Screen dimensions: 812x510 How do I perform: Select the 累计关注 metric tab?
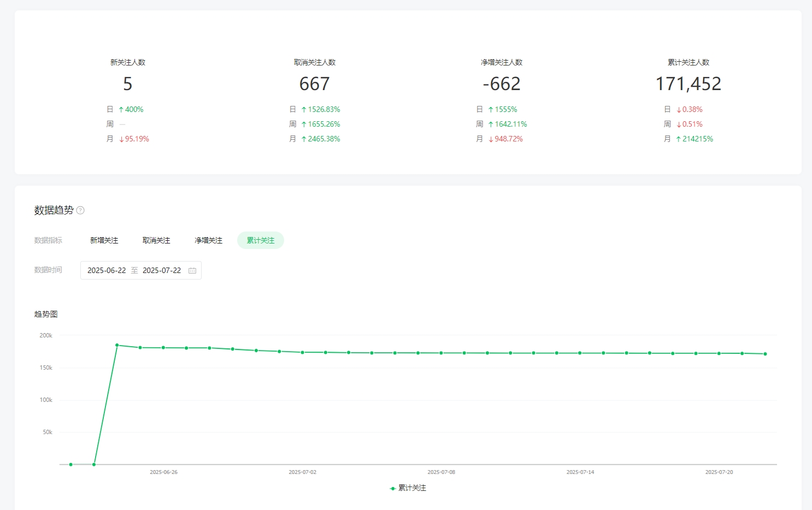(x=261, y=240)
